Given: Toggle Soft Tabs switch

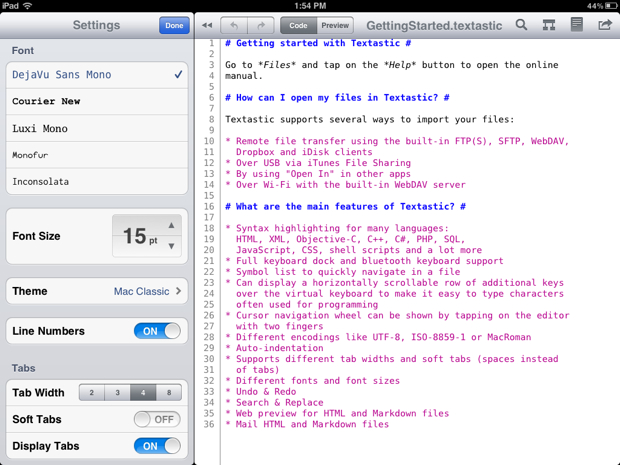Looking at the screenshot, I should point(157,419).
